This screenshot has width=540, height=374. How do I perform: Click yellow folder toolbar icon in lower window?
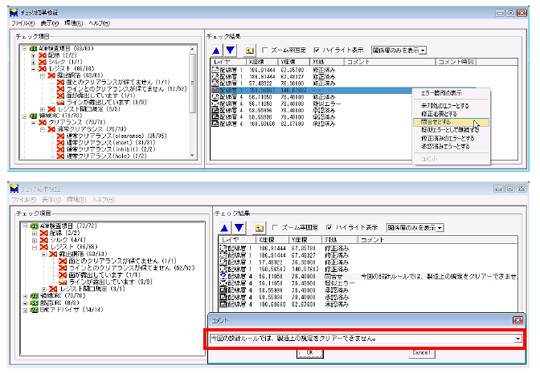tap(259, 228)
